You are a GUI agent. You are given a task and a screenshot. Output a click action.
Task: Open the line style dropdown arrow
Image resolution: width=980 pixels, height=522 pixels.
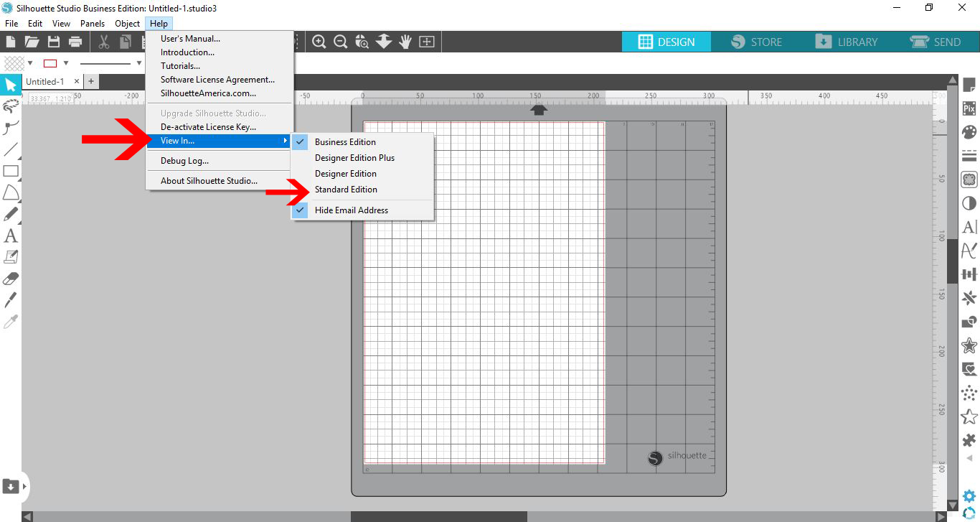click(138, 63)
